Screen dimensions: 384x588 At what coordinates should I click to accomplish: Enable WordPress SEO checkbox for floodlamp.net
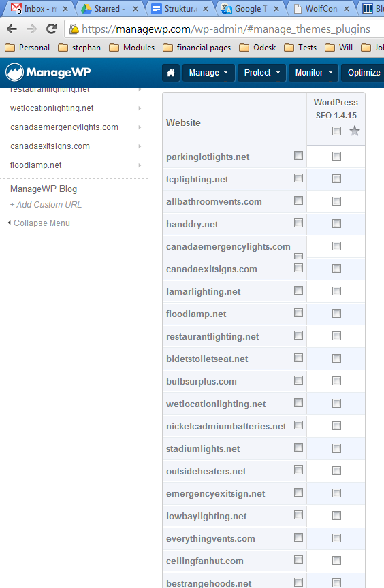[x=337, y=314]
